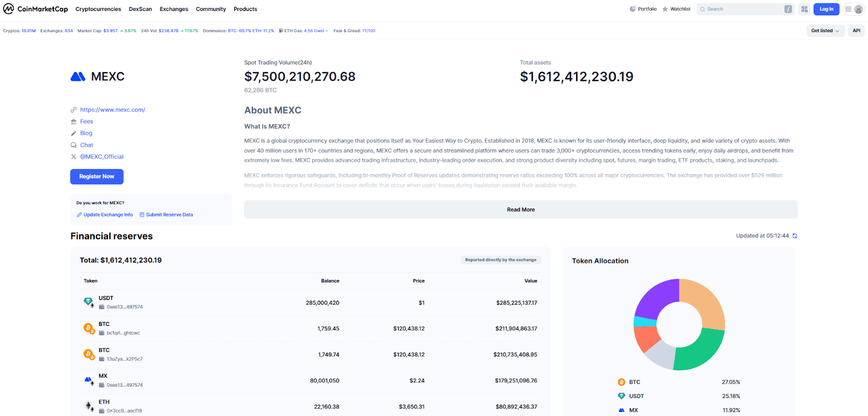Viewport: 868px width, 416px height.
Task: Click the USDT token icon in table
Action: pos(88,302)
